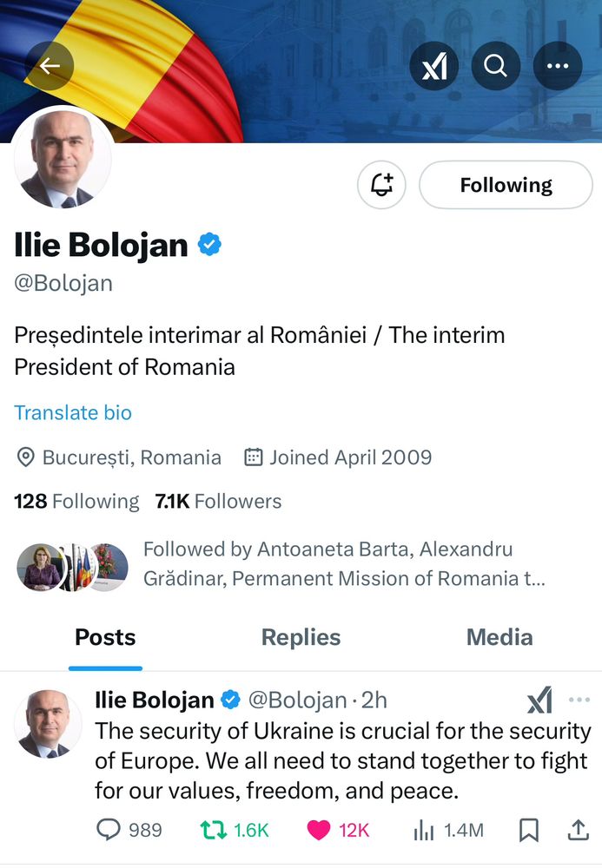Screen dimensions: 602x868
Task: Click the Translate bio link
Action: [x=73, y=412]
